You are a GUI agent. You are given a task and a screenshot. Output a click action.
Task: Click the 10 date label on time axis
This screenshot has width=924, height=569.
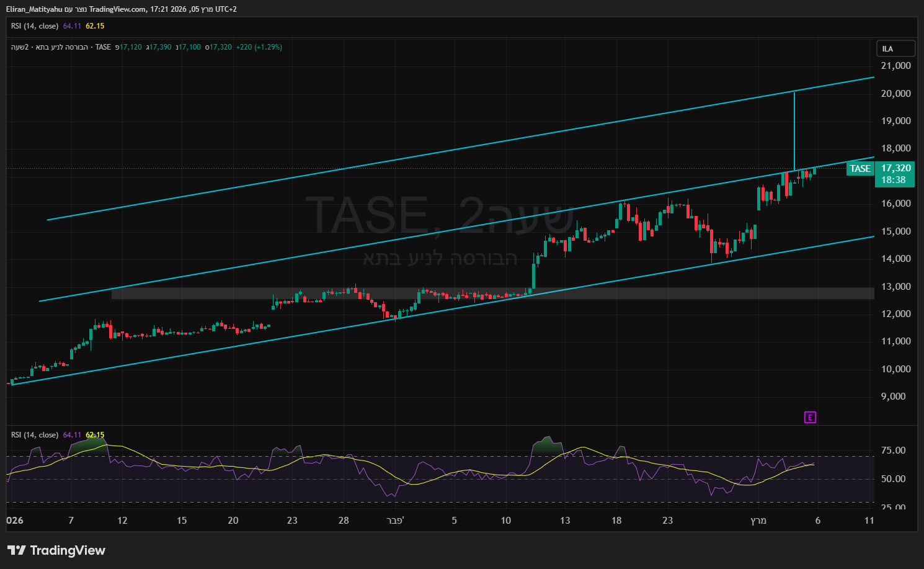click(x=506, y=521)
